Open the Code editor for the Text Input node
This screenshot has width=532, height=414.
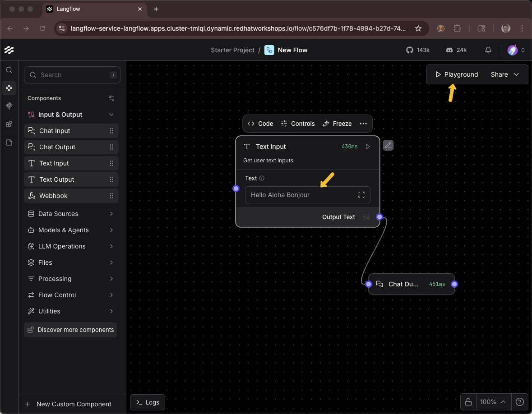260,123
